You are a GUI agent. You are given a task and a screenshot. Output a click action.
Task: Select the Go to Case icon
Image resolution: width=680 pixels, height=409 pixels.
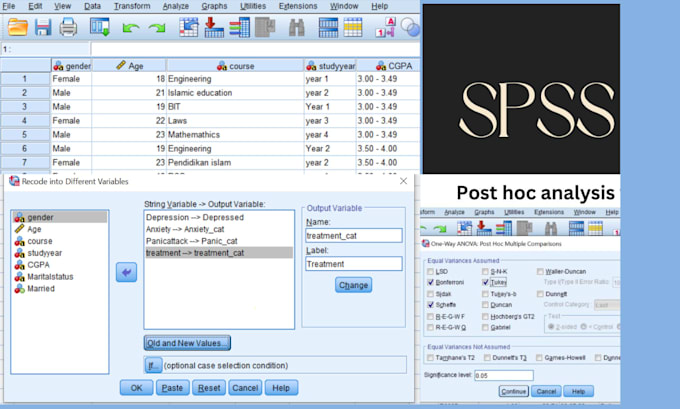(189, 27)
